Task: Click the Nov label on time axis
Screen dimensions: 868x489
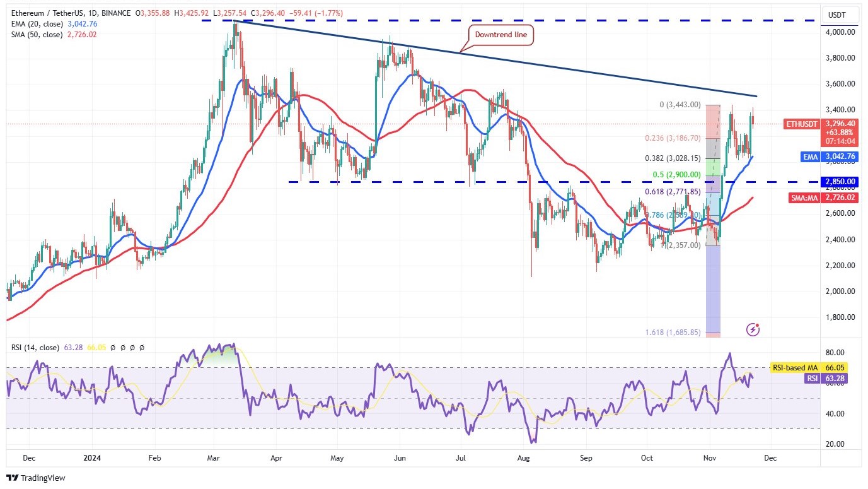Action: click(x=710, y=459)
